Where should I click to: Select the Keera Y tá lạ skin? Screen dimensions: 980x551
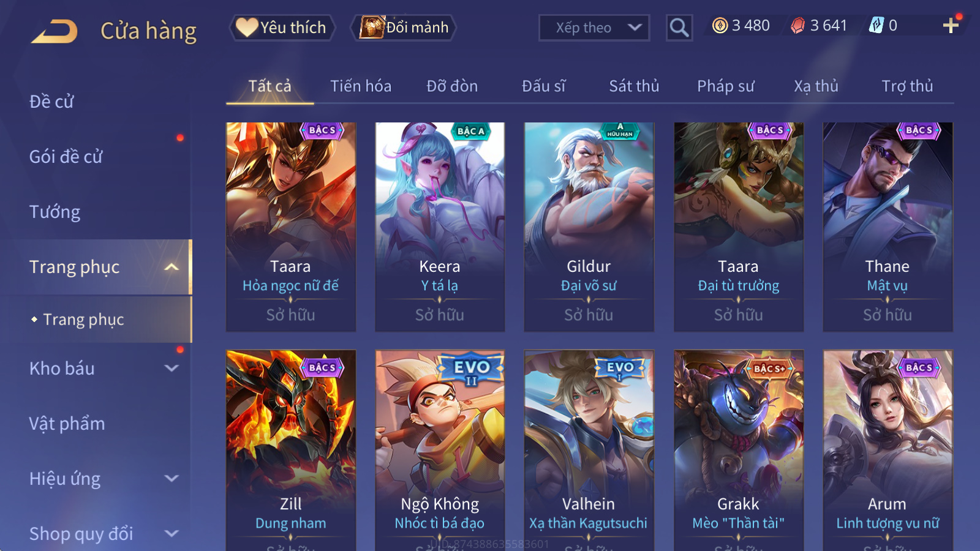pyautogui.click(x=440, y=227)
